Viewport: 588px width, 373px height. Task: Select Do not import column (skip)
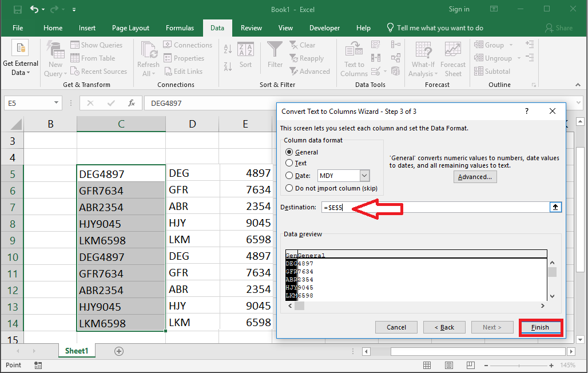(x=289, y=188)
